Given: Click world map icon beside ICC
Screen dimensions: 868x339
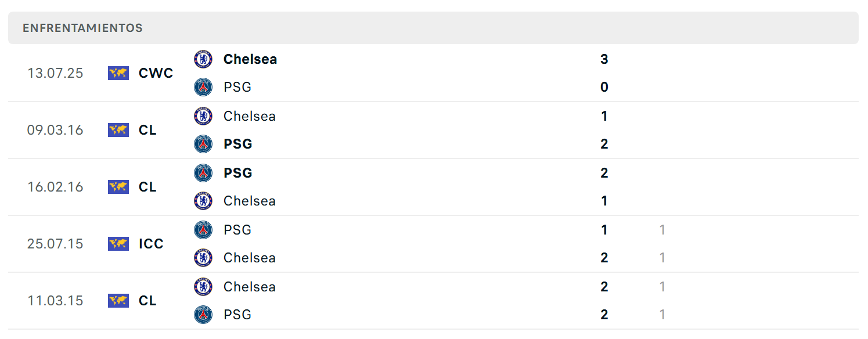Looking at the screenshot, I should 118,244.
